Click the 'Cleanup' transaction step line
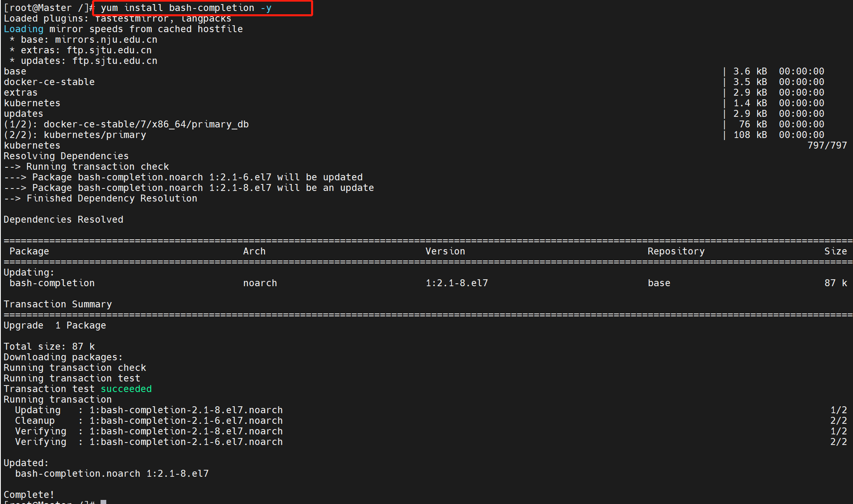The height and width of the screenshot is (504, 853). 35,421
